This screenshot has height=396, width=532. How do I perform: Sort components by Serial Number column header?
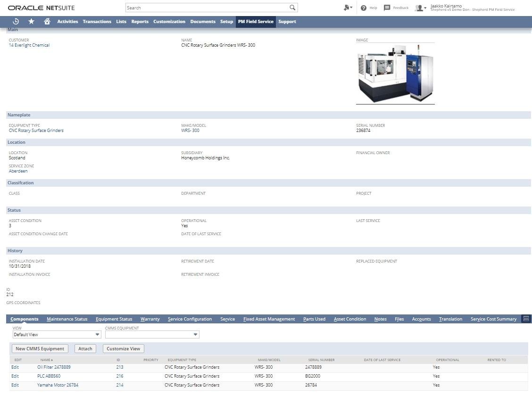tap(321, 360)
